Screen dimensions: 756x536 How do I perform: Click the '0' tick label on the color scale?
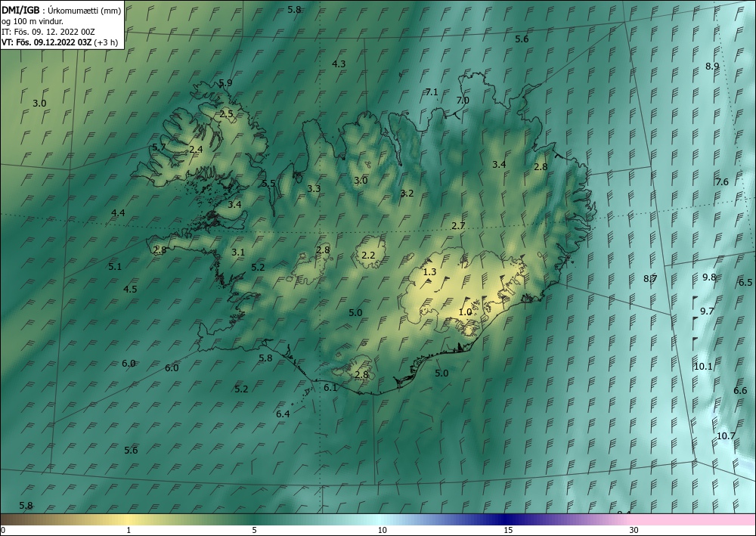(x=3, y=530)
